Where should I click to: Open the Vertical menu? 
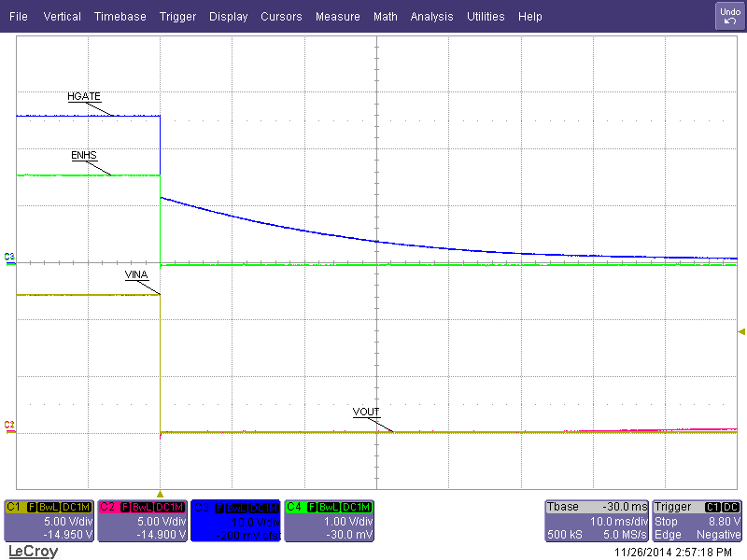click(x=62, y=16)
